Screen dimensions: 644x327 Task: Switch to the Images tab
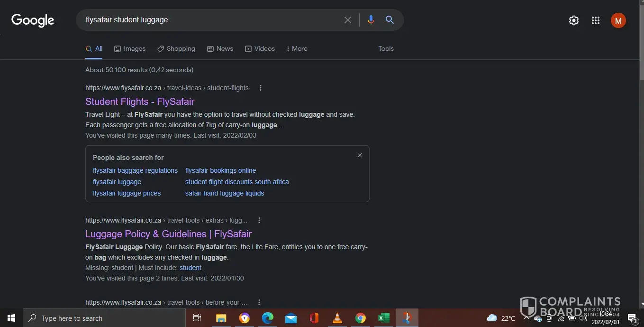click(130, 48)
